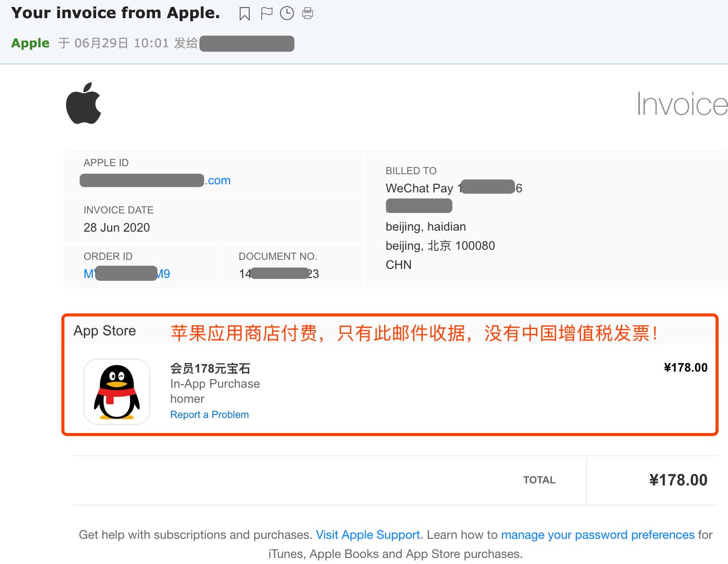This screenshot has height=564, width=728.
Task: Click the APPLE ID label
Action: pyautogui.click(x=106, y=163)
